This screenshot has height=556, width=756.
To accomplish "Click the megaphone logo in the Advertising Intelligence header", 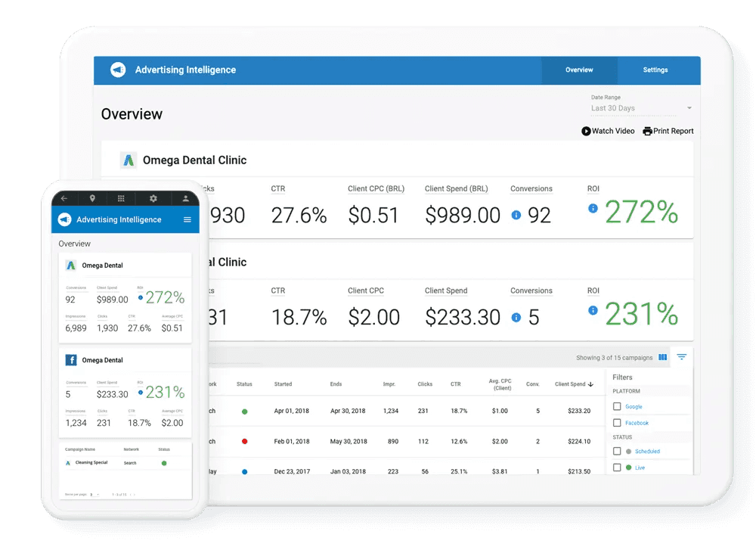I will (118, 70).
